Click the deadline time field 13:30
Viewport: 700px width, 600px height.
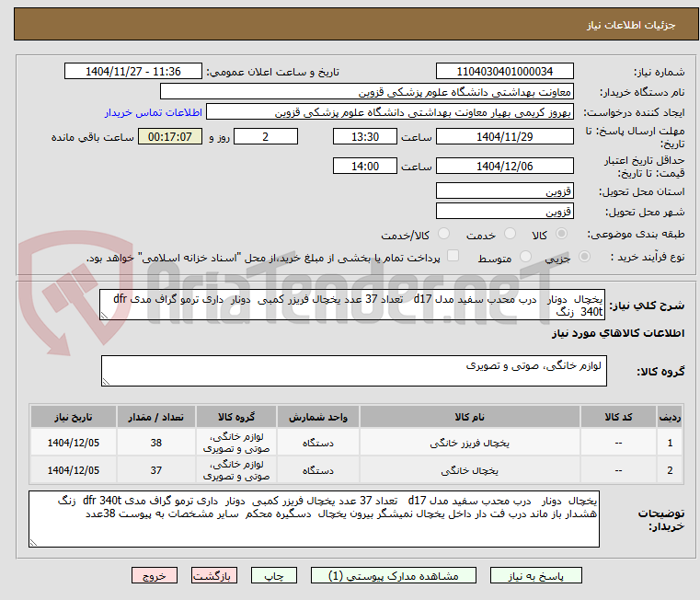pyautogui.click(x=365, y=137)
